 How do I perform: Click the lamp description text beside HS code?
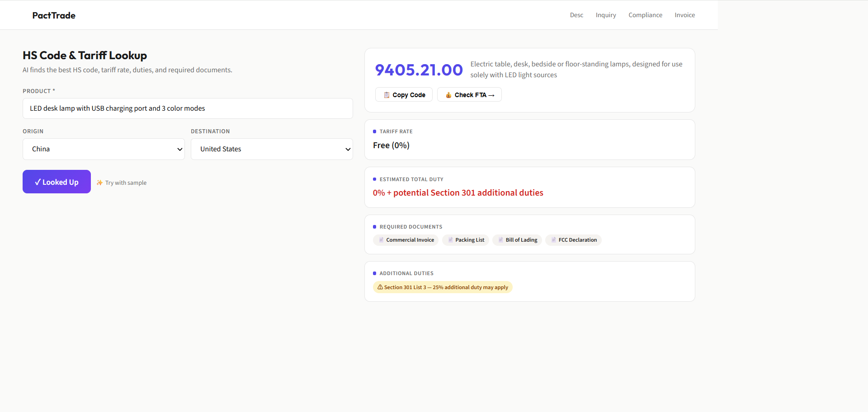tap(576, 70)
